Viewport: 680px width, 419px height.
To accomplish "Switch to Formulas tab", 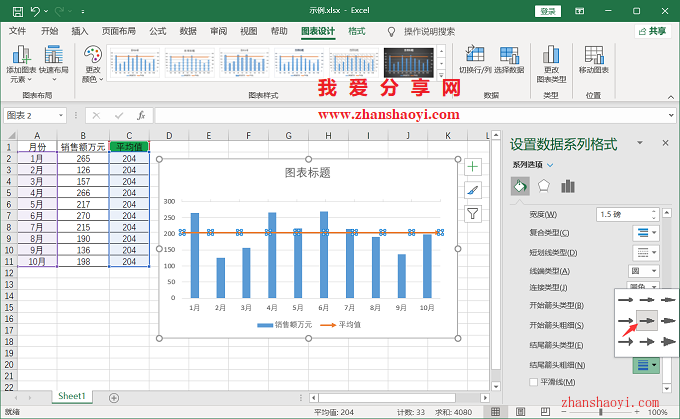I will (158, 31).
